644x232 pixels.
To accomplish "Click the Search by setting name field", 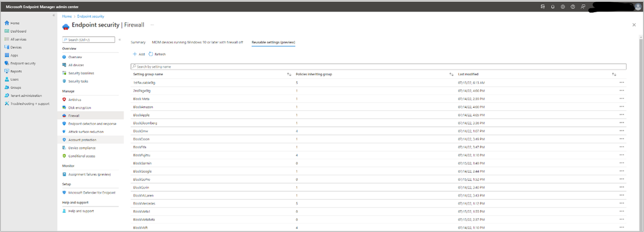I will click(x=379, y=67).
